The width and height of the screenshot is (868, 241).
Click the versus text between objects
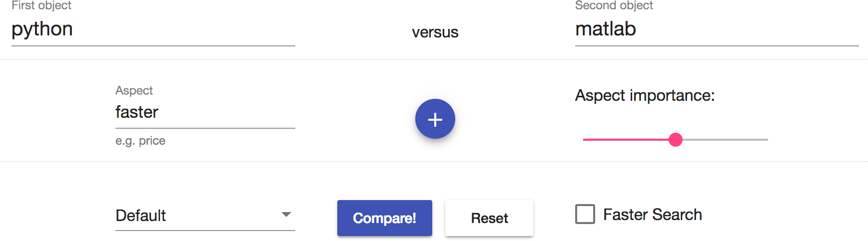435,32
